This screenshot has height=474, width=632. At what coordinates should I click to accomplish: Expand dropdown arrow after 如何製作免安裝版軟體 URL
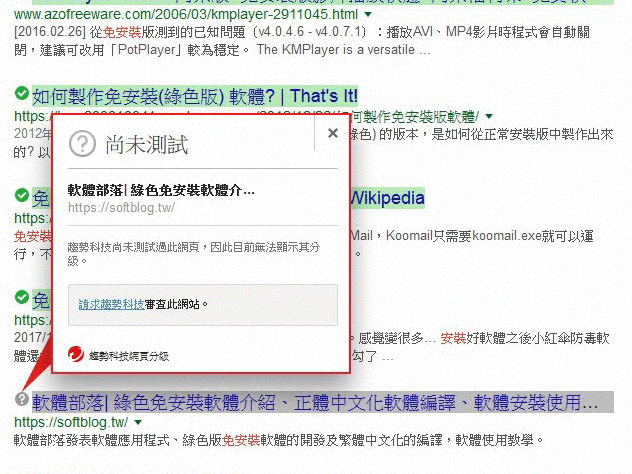[489, 117]
